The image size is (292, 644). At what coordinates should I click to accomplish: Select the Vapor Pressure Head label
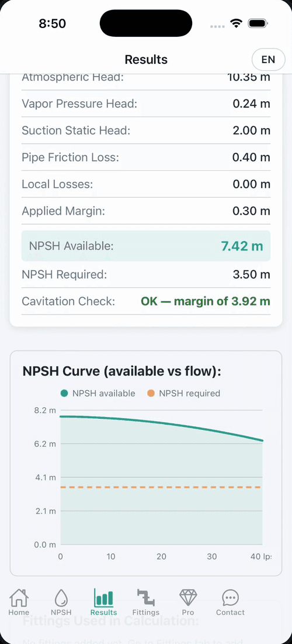click(79, 104)
